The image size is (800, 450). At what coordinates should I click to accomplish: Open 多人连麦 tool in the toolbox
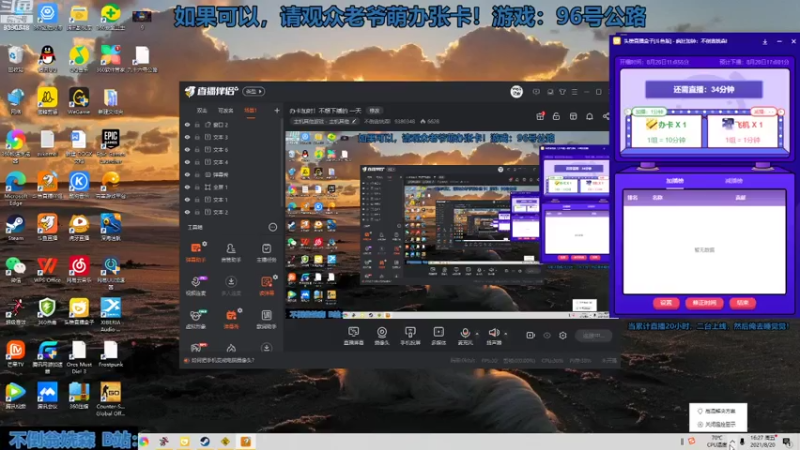tap(231, 286)
